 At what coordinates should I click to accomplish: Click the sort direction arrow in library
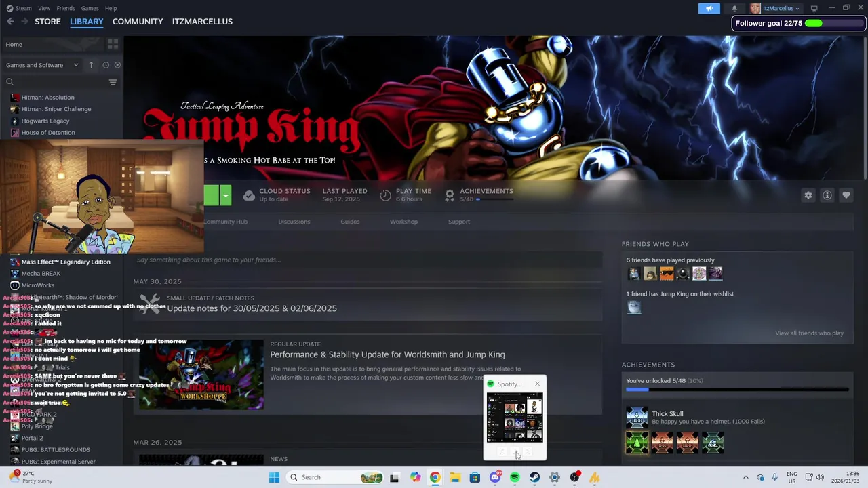point(92,65)
